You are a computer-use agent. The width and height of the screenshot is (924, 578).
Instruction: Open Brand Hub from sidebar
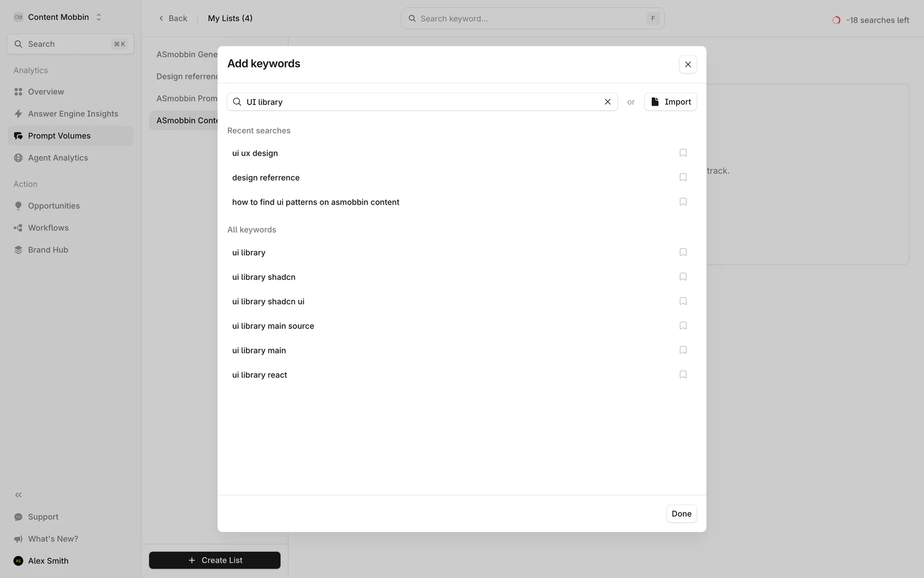[48, 250]
